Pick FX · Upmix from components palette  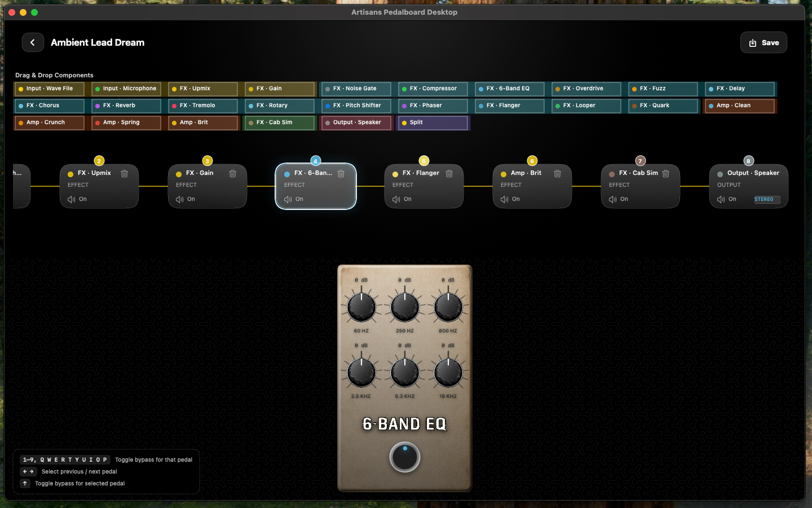(x=203, y=89)
